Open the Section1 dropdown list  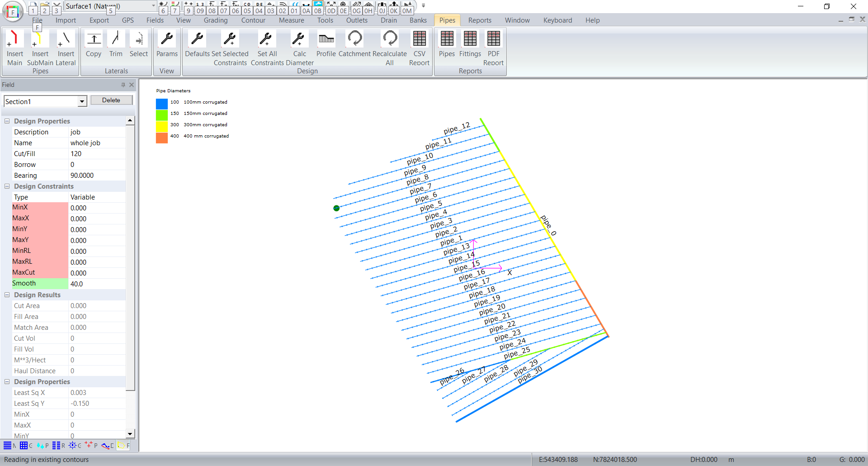[x=82, y=102]
